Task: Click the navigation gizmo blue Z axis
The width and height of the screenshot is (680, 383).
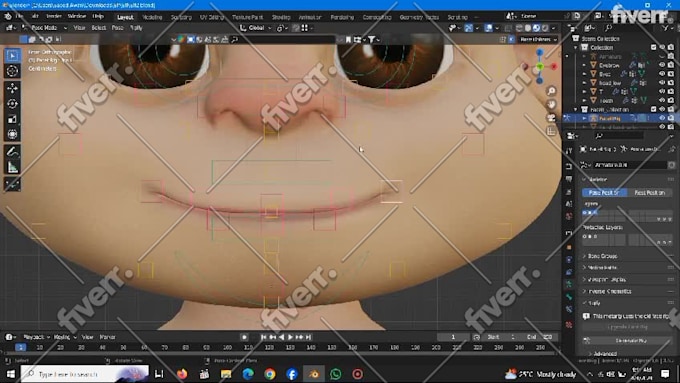Action: pos(539,52)
